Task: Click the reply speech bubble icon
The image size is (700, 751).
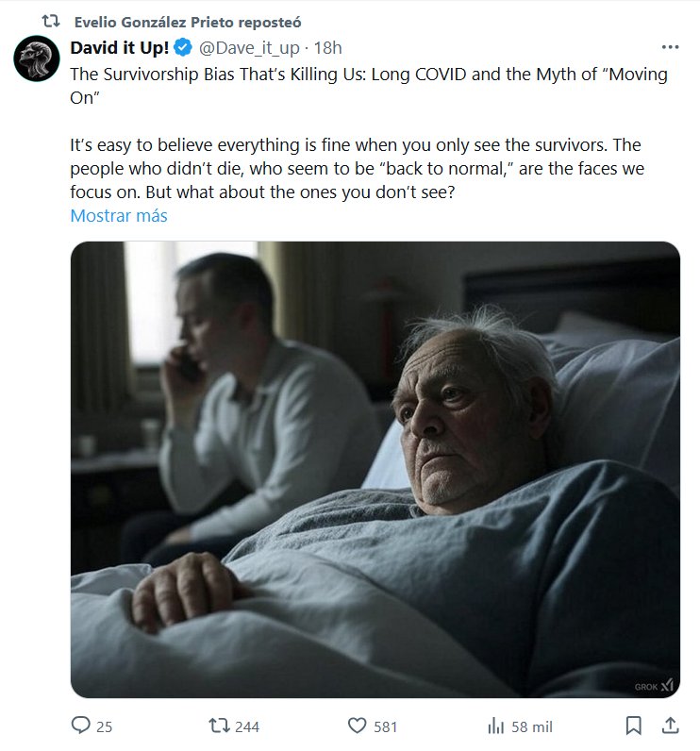Action: coord(81,726)
